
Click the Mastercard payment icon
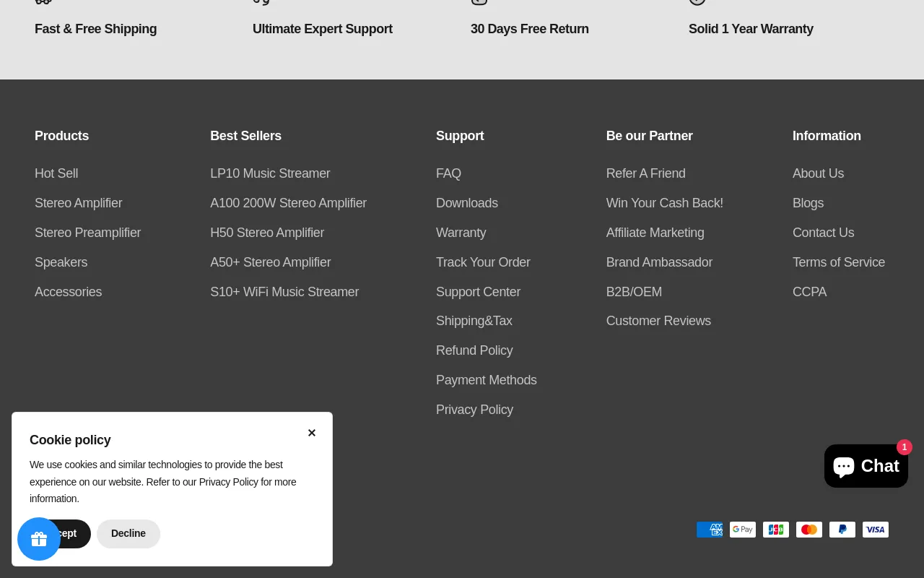point(809,530)
